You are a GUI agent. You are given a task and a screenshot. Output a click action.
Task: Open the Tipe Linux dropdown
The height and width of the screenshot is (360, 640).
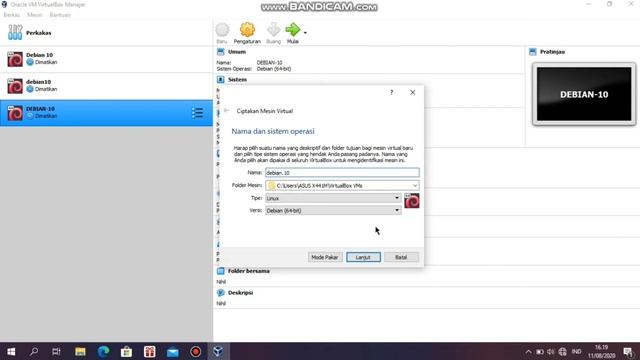(x=333, y=198)
